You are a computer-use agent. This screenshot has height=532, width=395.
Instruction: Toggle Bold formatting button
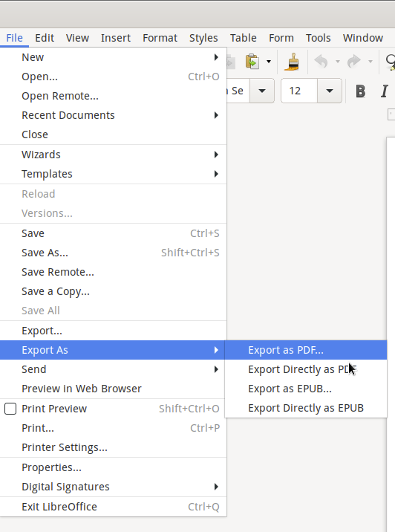360,91
